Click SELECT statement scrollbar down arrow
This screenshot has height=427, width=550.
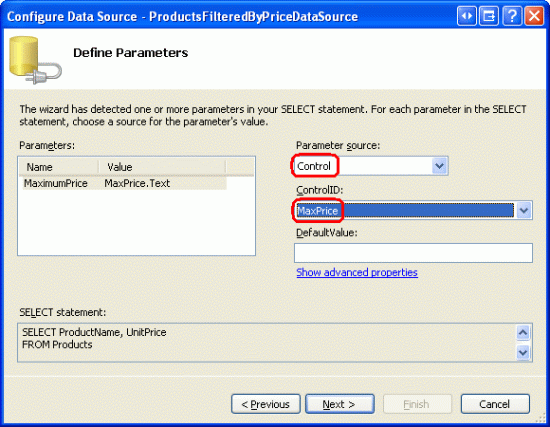tap(523, 352)
